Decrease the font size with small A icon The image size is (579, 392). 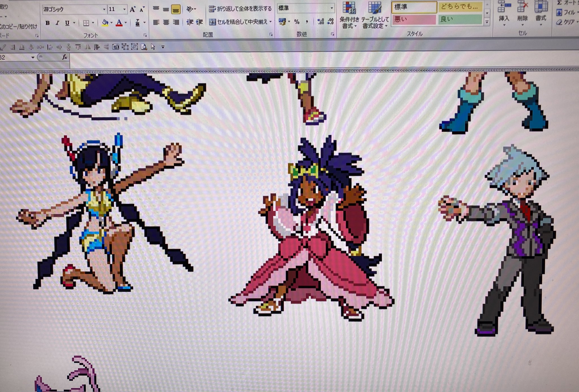(142, 10)
